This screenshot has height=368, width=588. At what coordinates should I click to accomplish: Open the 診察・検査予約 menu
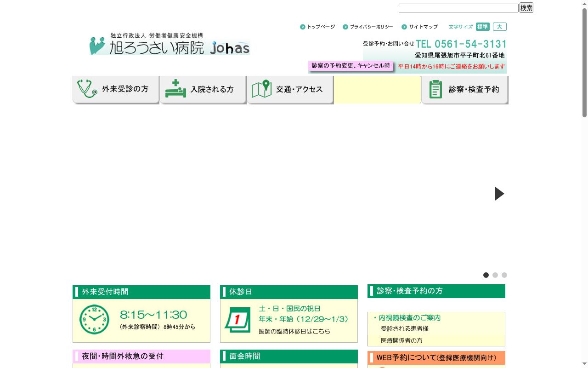(465, 90)
